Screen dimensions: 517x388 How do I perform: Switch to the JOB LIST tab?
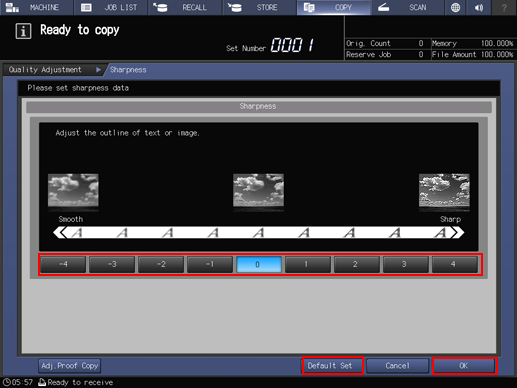click(x=111, y=7)
